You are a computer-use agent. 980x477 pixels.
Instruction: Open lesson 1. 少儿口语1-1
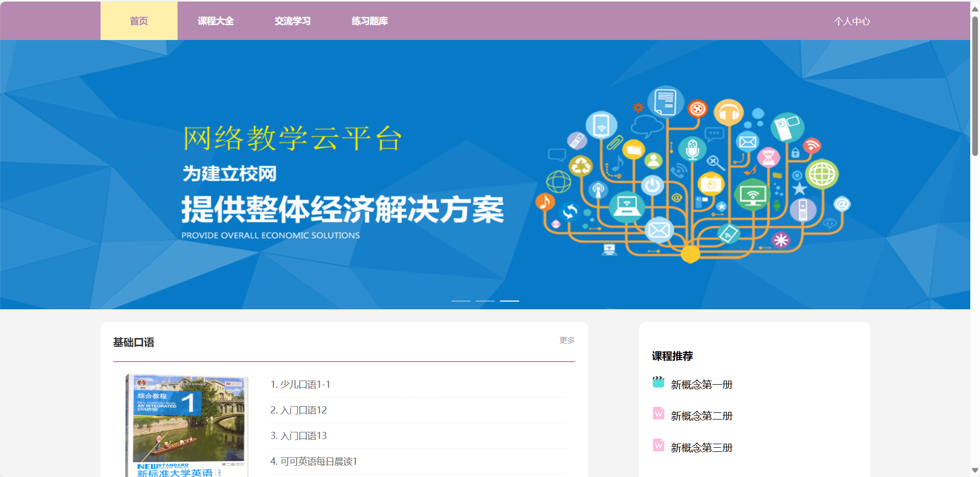pyautogui.click(x=300, y=384)
